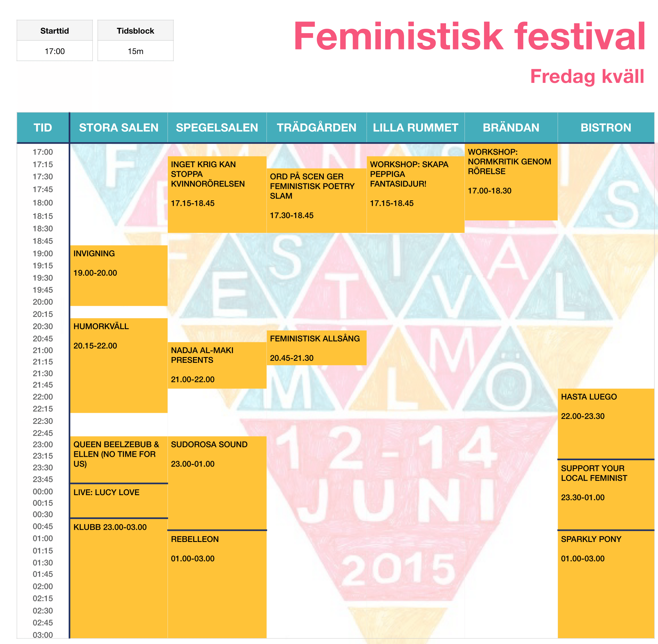Click the STORA SALEN column header
The image size is (658, 644).
click(x=118, y=128)
